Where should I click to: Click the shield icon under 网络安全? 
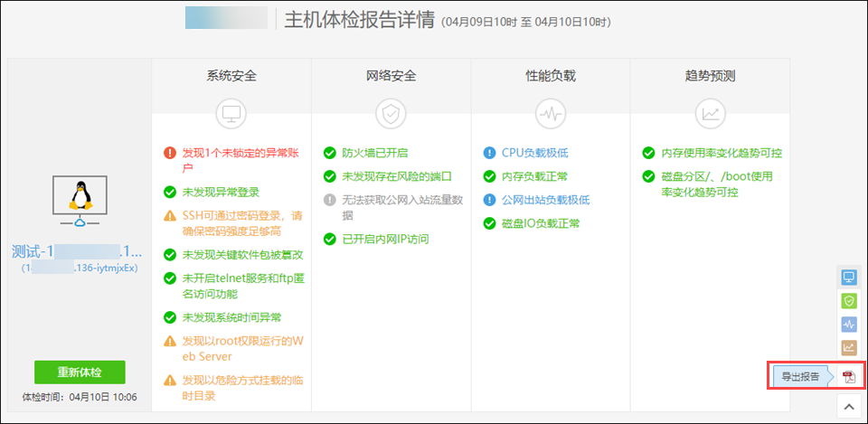391,113
